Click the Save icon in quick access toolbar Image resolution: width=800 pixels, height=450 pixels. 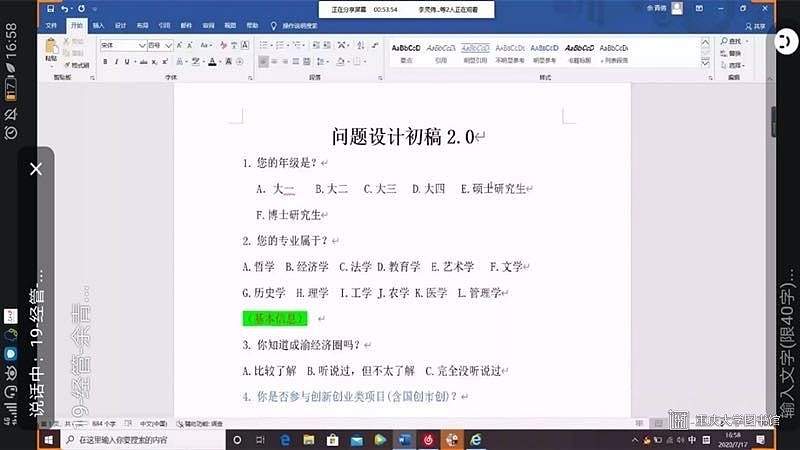(52, 9)
